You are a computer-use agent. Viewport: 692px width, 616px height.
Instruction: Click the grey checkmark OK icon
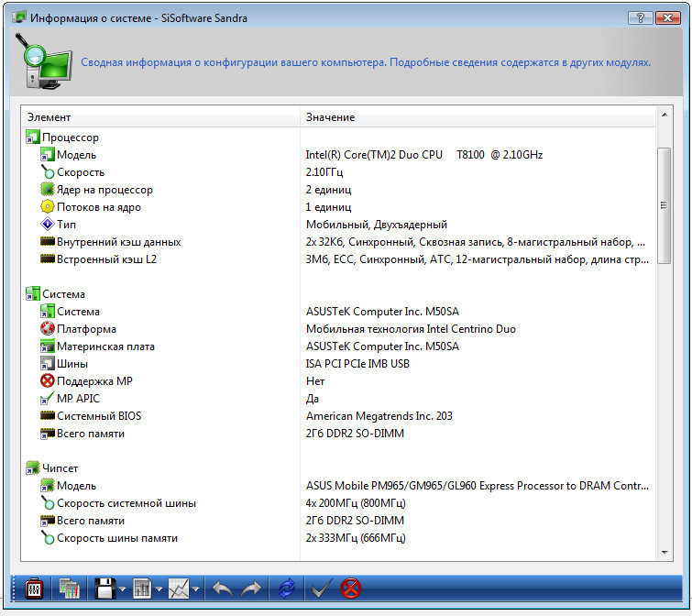[322, 588]
